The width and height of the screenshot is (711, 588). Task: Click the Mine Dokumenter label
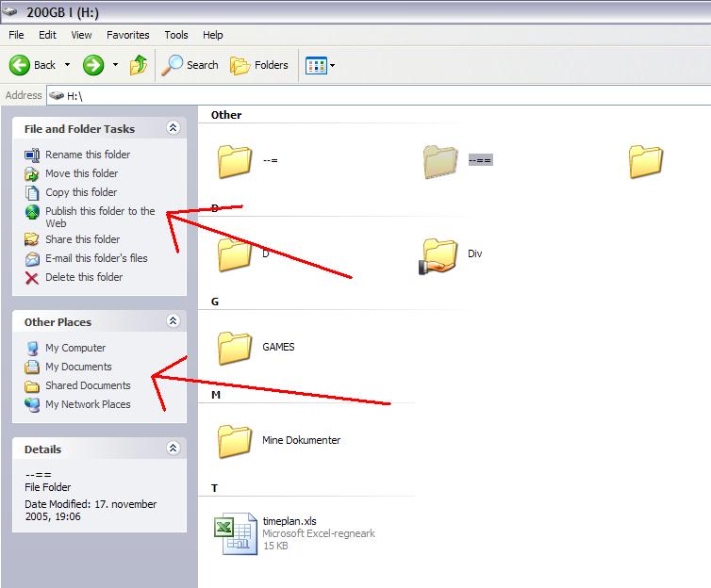[x=301, y=440]
